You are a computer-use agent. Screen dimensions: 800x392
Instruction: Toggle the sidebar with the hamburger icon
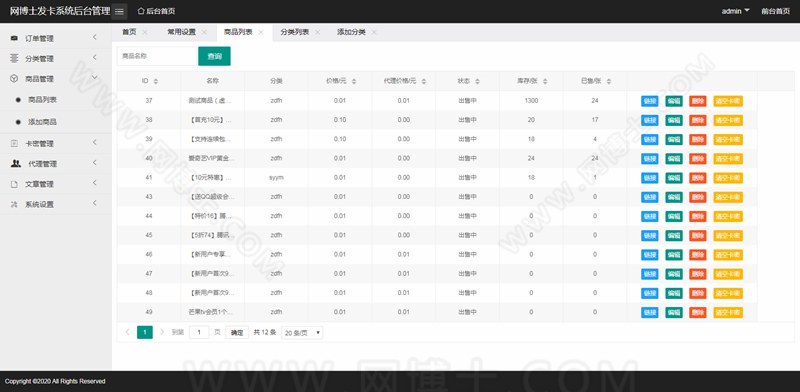tap(119, 11)
